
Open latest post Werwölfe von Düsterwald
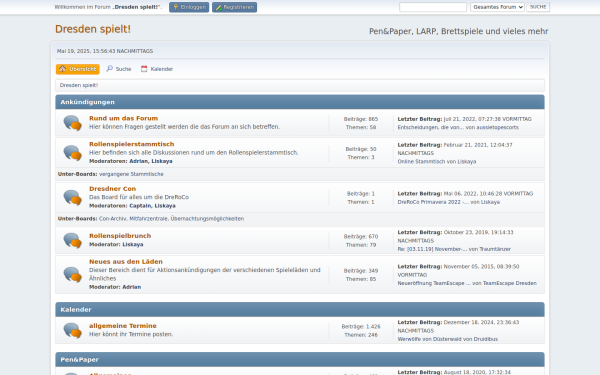click(430, 339)
